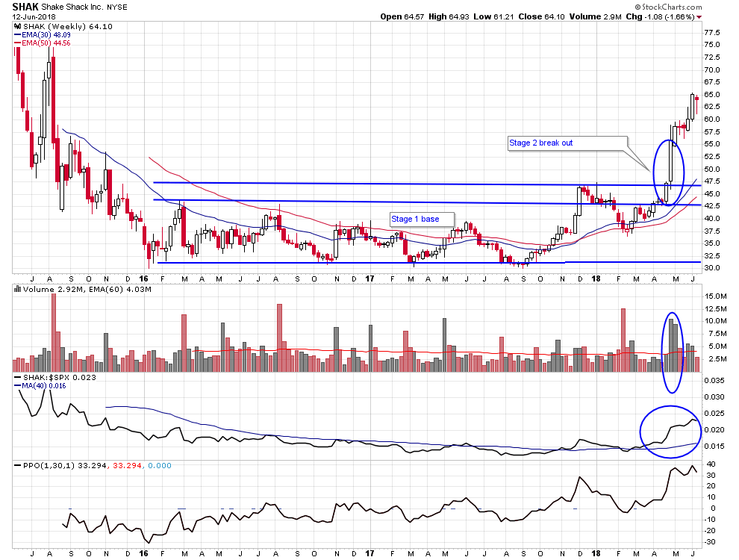The image size is (739, 560).
Task: Click the 47.5 price axis label
Action: click(x=711, y=181)
